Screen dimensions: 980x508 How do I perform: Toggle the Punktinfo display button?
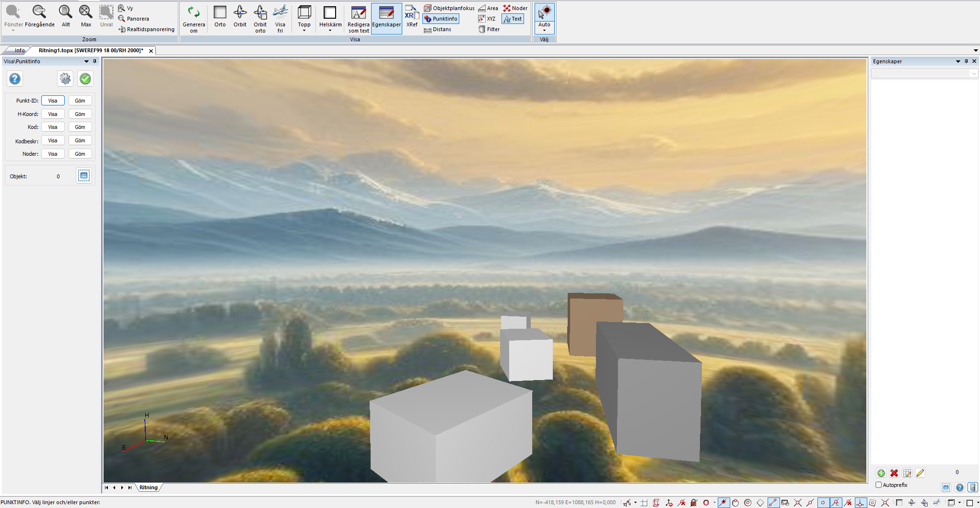441,19
